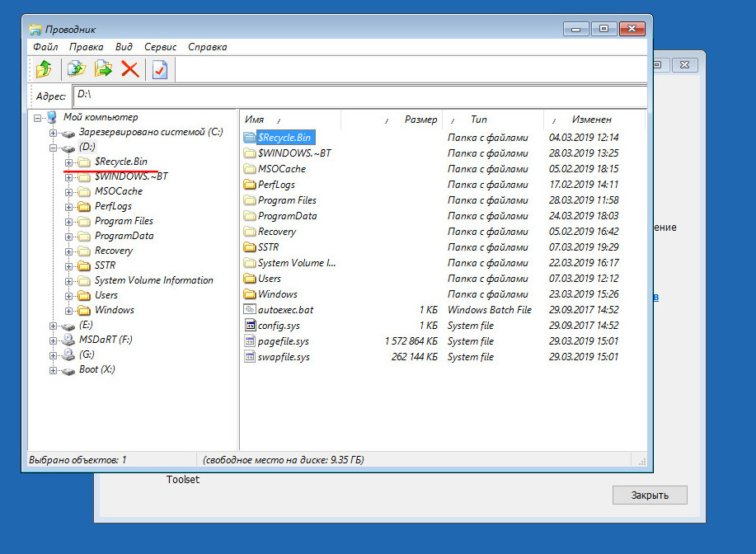Select MSOCache folder in the tree

click(119, 191)
